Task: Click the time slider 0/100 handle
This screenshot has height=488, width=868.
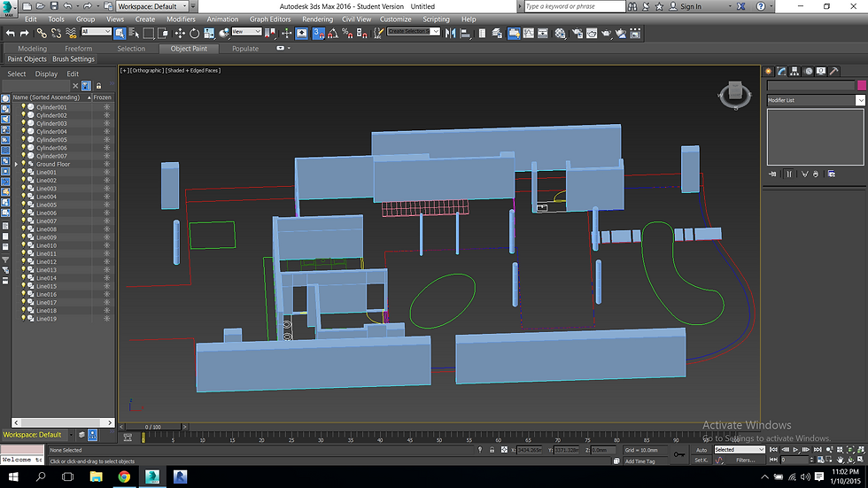Action: (152, 427)
